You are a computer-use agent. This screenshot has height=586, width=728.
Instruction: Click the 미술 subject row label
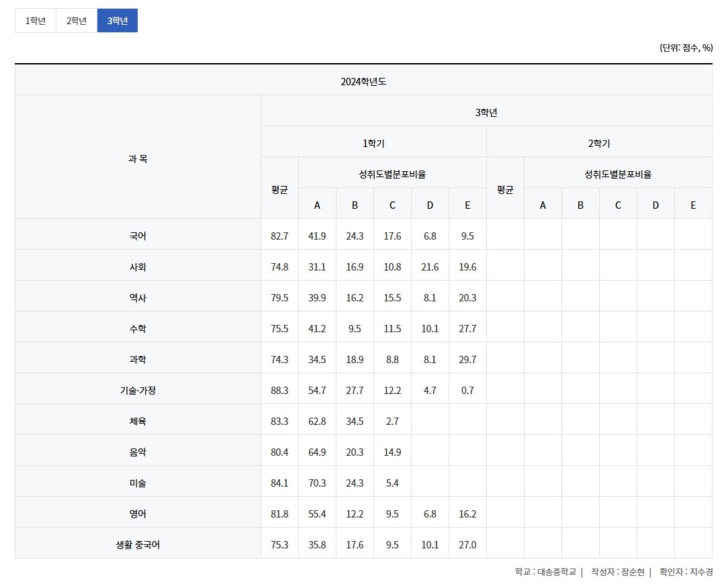[138, 483]
